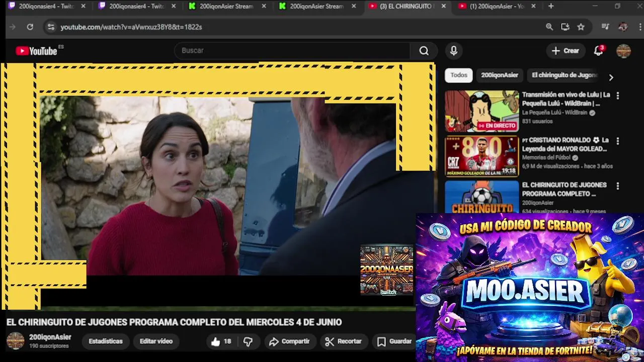Close the second 200iqonasier4 Twitch tab
The width and height of the screenshot is (644, 362).
[174, 6]
